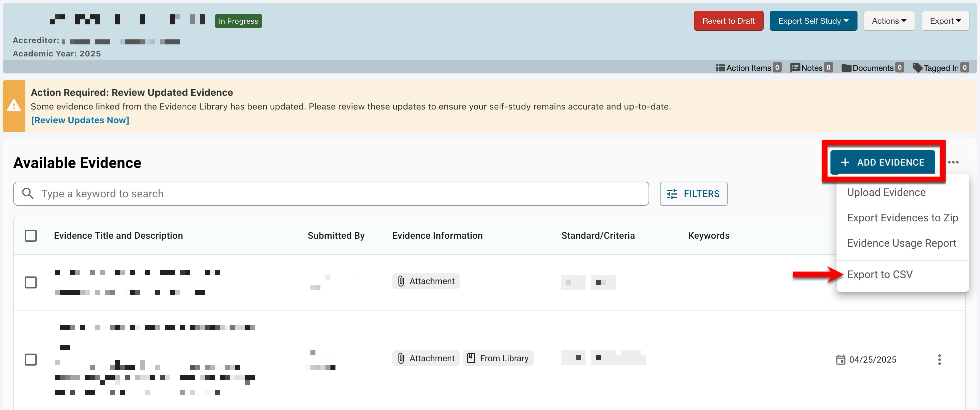Click the magnifier icon in search box
This screenshot has width=980, height=410.
tap(27, 194)
